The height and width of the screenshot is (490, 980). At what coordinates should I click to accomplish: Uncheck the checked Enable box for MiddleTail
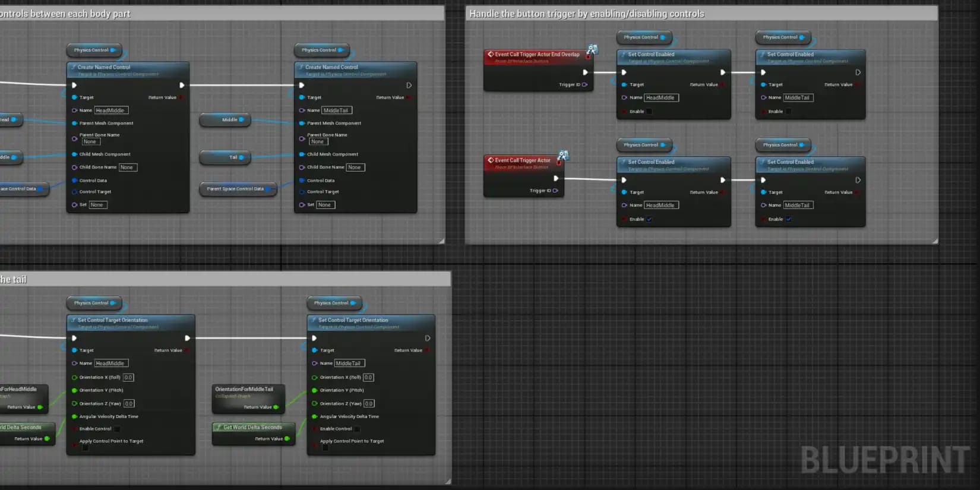pos(788,219)
